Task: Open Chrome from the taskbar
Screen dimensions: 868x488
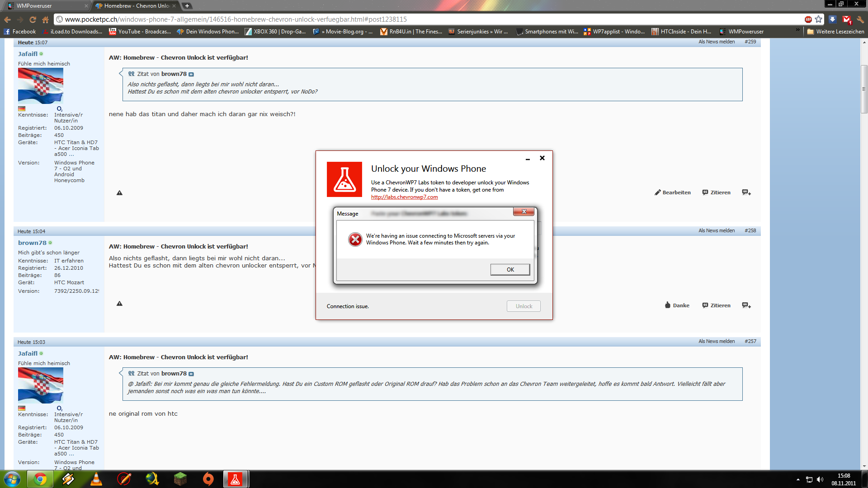Action: tap(40, 479)
